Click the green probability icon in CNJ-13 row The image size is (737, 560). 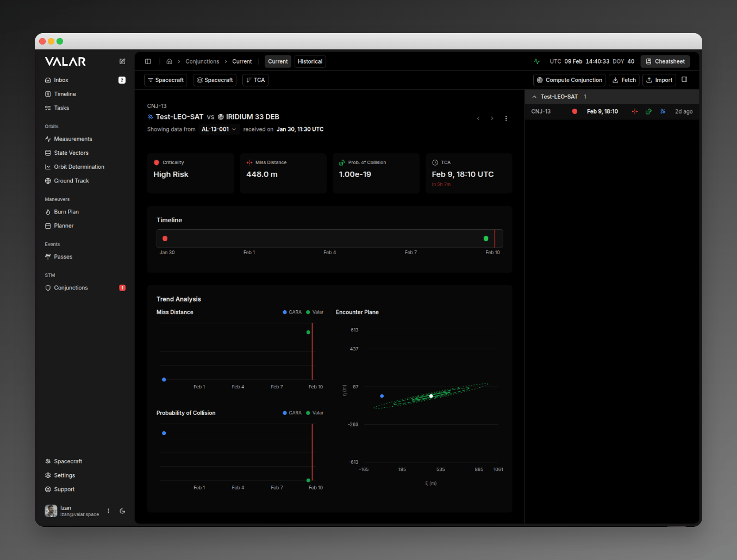648,111
